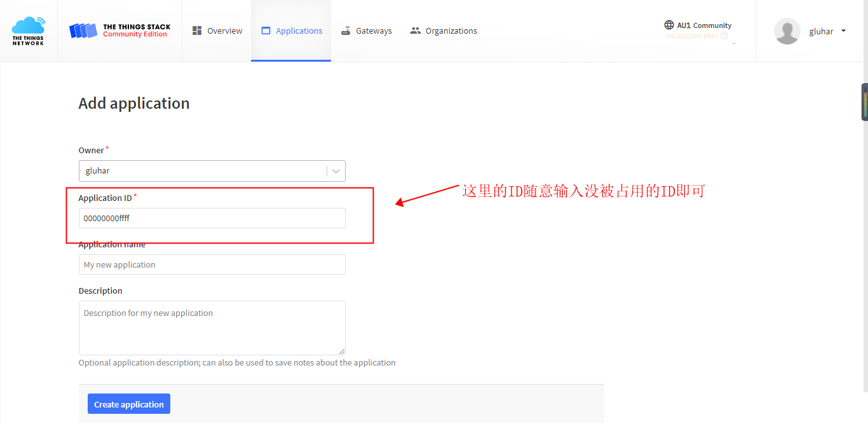The image size is (868, 424).
Task: Click inside the Description text area
Action: tap(212, 327)
